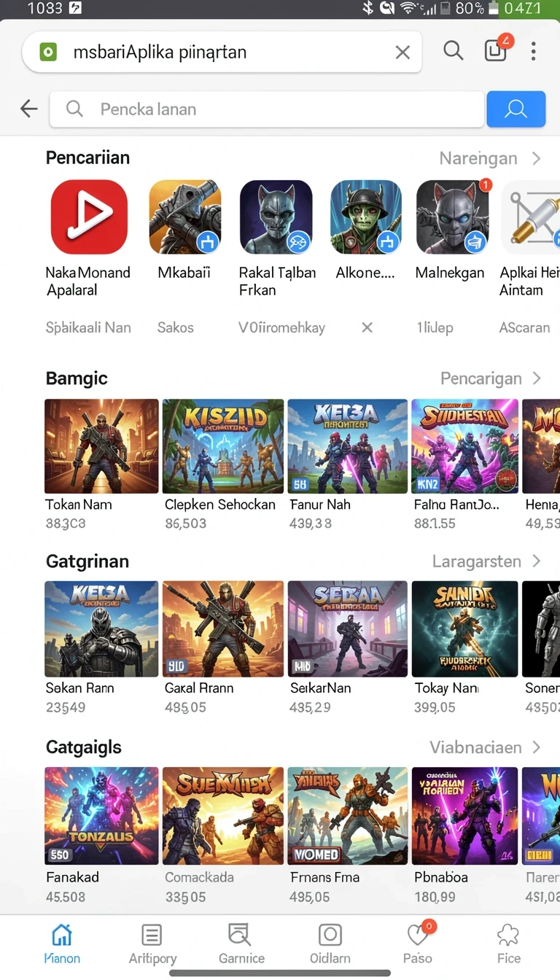Image resolution: width=560 pixels, height=980 pixels.
Task: Tap the battery icon in status bar
Action: pos(494,9)
